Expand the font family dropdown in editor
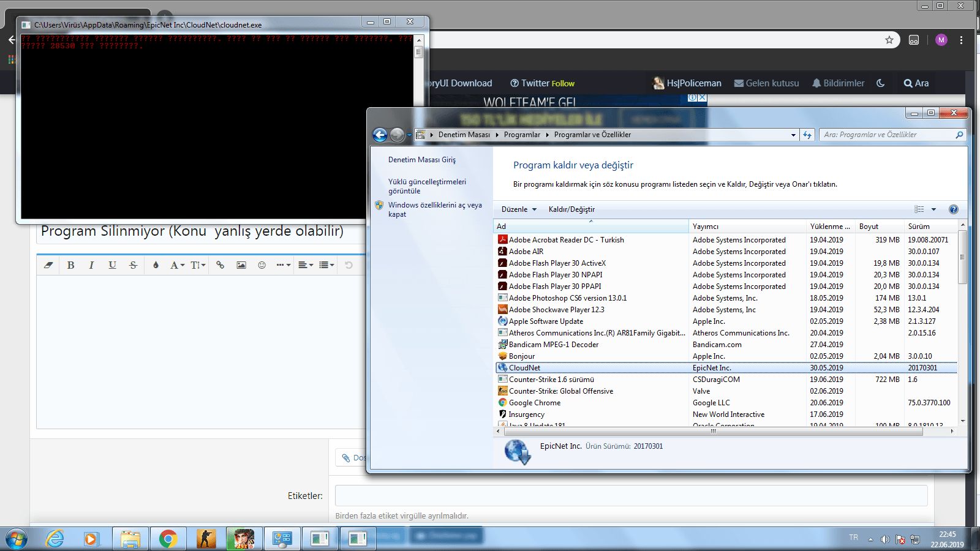This screenshot has height=551, width=980. [178, 265]
